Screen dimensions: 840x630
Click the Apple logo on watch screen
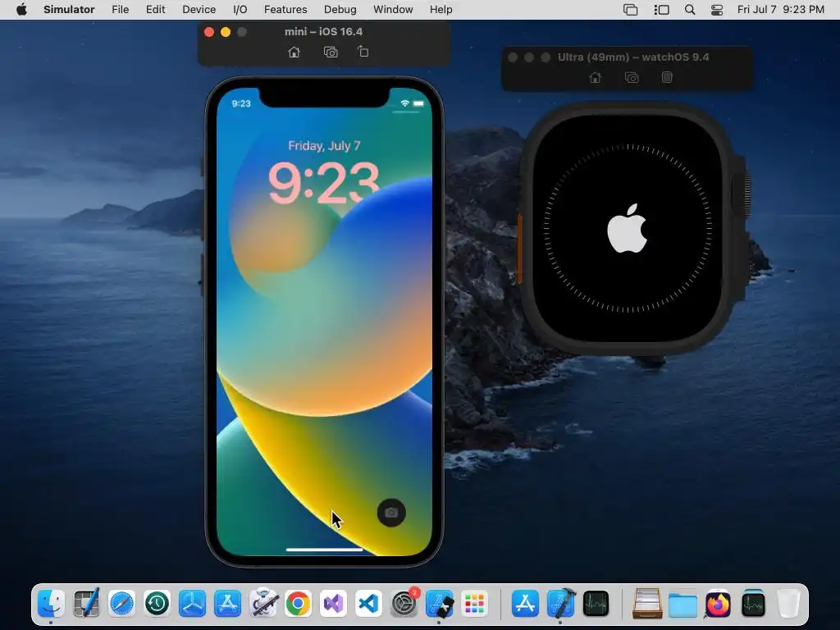[x=628, y=228]
